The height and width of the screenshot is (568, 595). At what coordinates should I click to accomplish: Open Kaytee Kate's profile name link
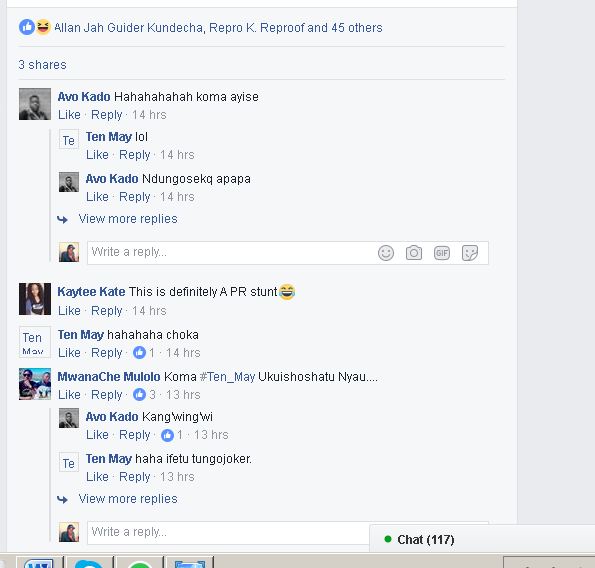(91, 292)
